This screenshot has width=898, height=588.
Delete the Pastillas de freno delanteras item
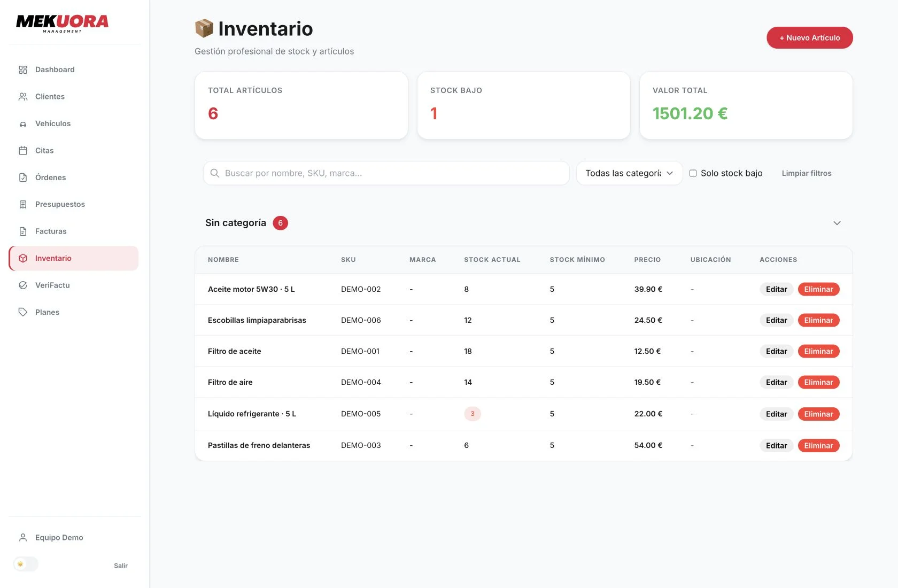818,445
